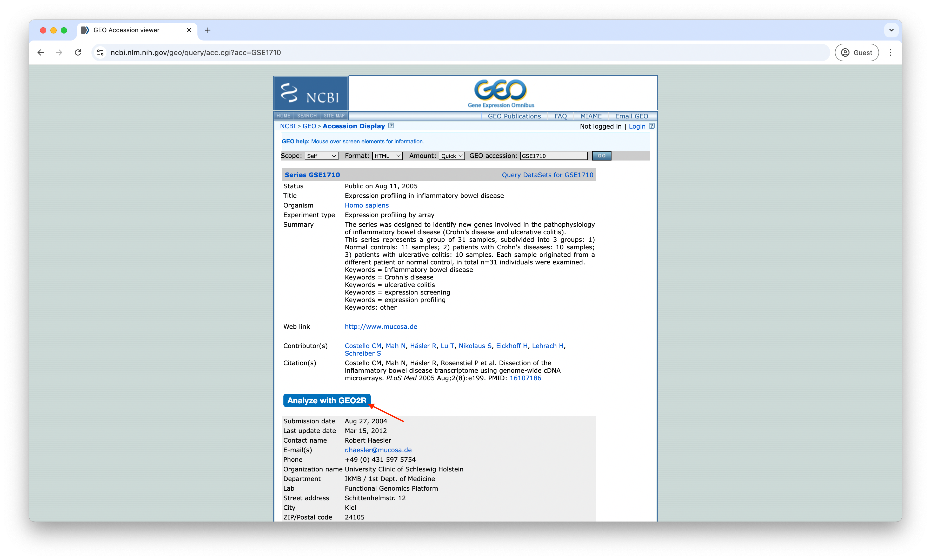
Task: Open Chrome three-dot menu
Action: click(890, 52)
